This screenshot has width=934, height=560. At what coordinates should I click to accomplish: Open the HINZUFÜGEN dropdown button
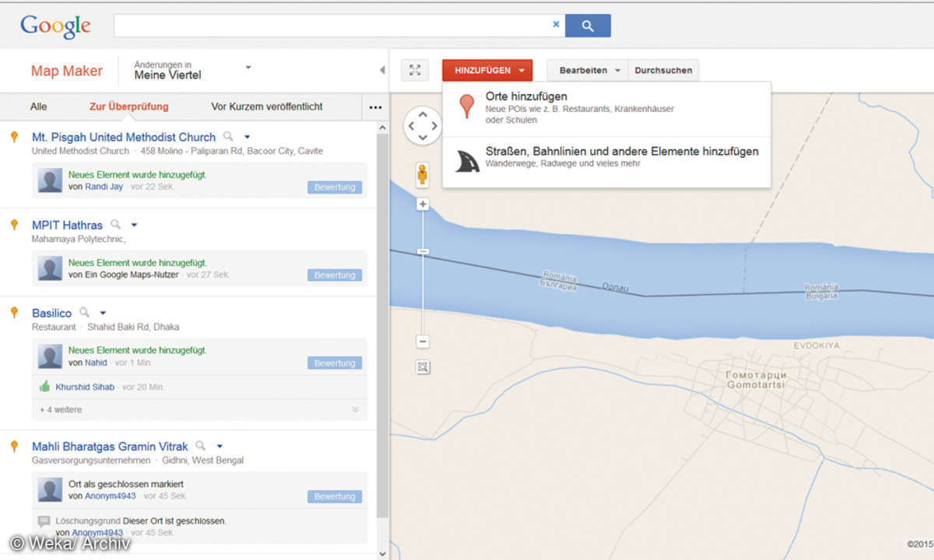tap(487, 70)
